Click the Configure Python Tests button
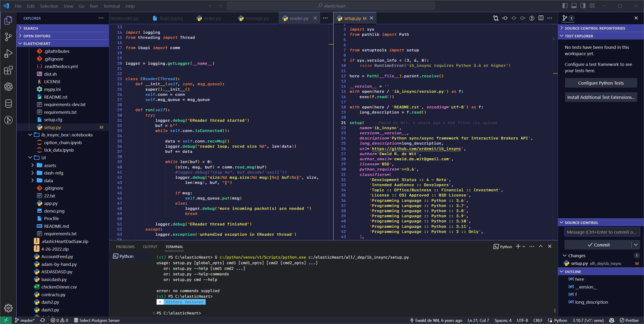The height and width of the screenshot is (324, 644). pos(601,83)
